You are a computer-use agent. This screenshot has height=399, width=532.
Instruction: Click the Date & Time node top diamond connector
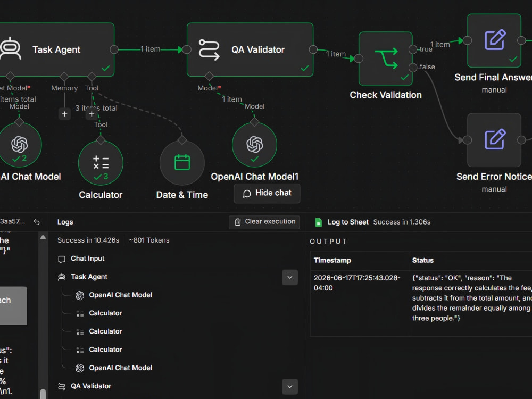click(x=182, y=140)
